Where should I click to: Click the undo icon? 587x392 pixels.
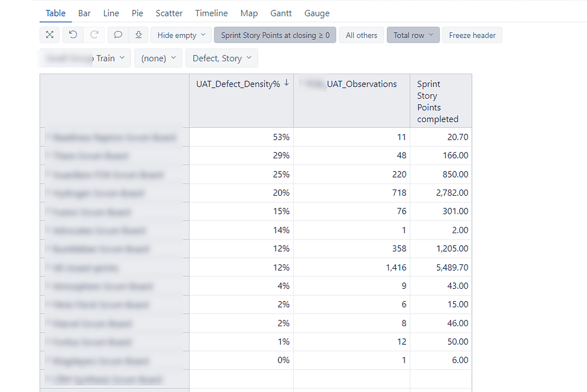(72, 35)
